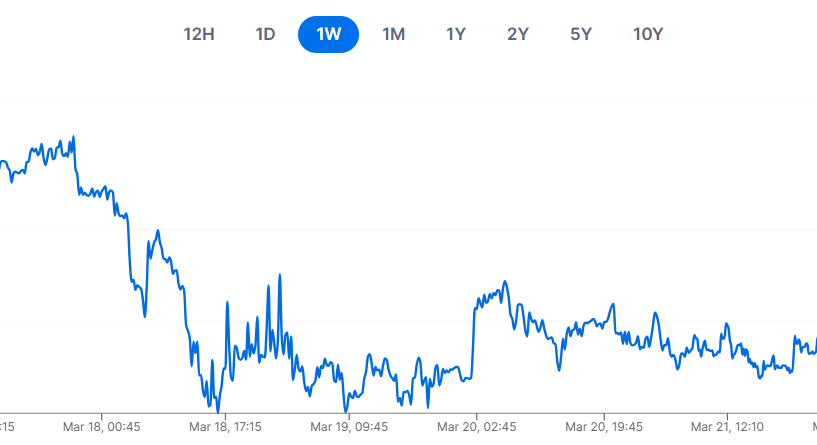Open the 1Y chart view
817x445 pixels.
pos(456,34)
